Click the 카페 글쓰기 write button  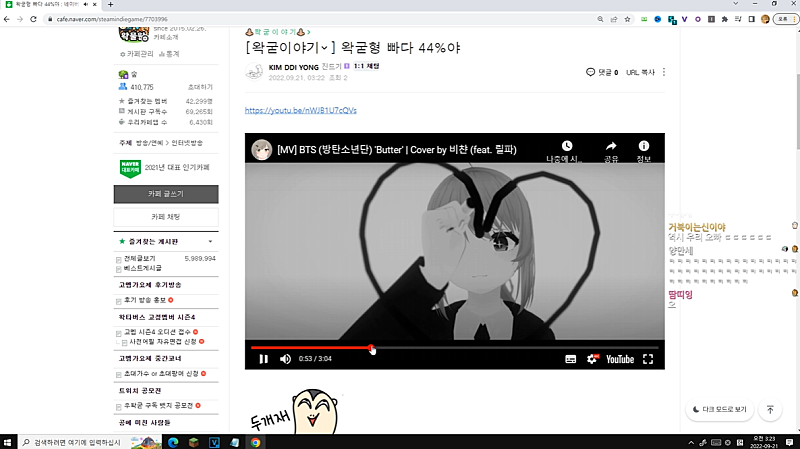166,194
